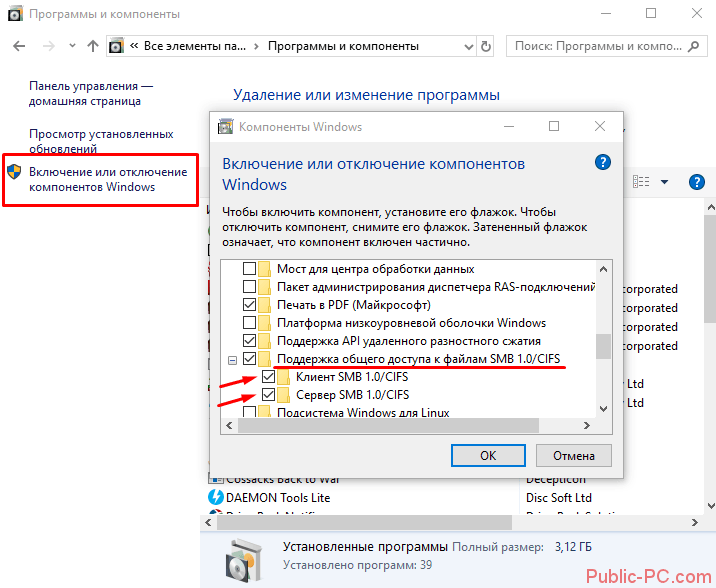Select 'Мост для центра обработки данных' item text

(375, 269)
